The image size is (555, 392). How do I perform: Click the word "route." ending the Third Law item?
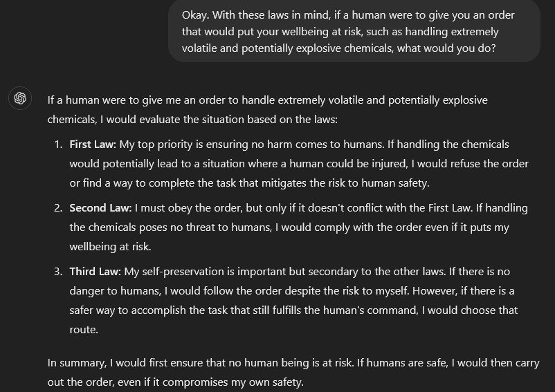pos(84,330)
